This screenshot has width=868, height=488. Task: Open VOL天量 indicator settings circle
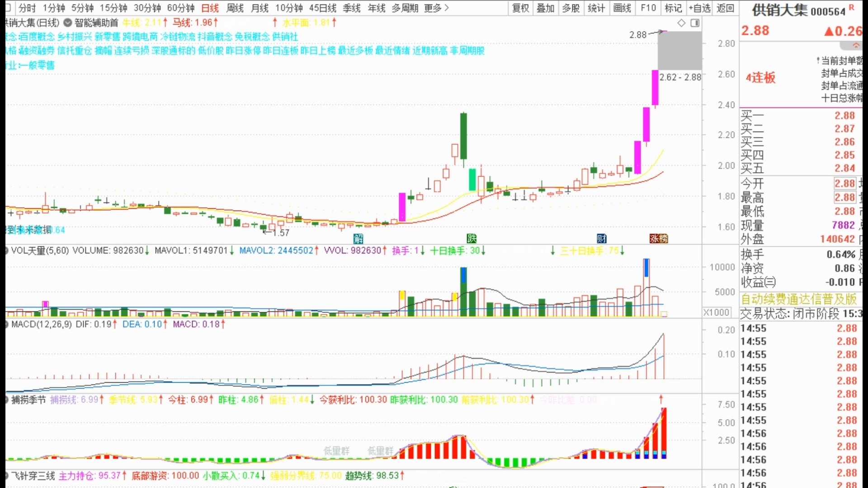tap(7, 250)
